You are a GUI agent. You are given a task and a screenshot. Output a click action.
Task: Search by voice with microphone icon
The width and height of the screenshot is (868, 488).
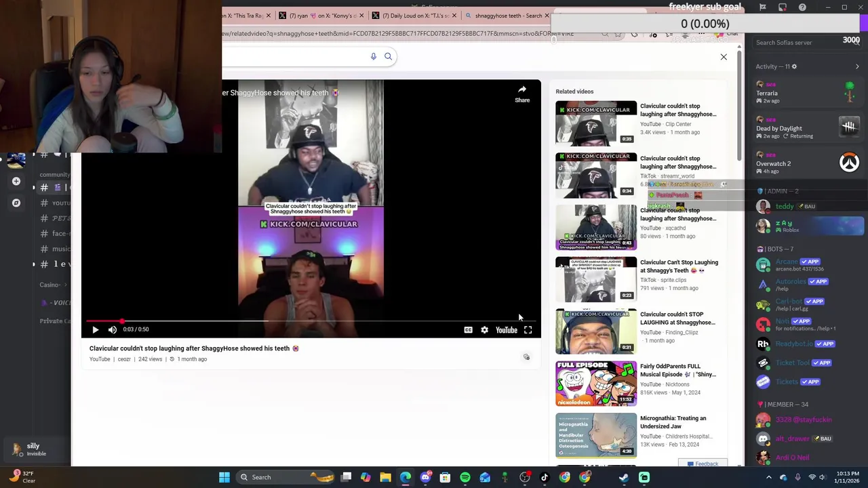[x=373, y=56]
